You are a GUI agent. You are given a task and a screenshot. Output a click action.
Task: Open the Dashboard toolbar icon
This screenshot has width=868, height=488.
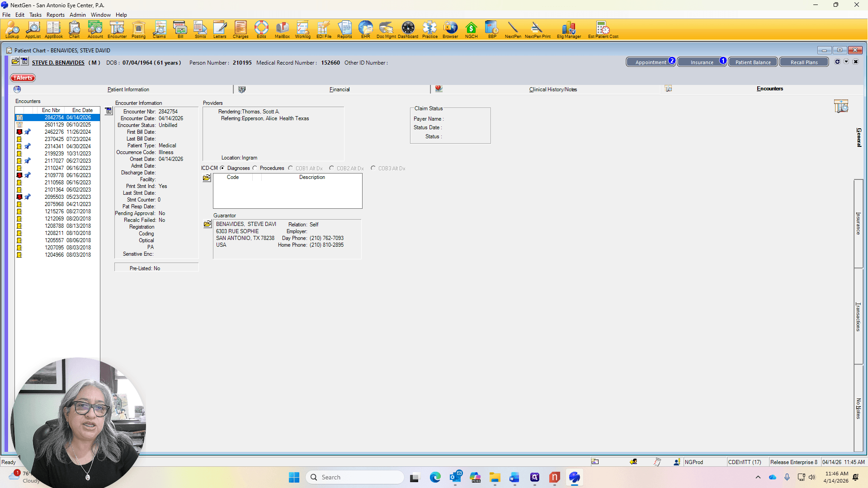coord(408,29)
